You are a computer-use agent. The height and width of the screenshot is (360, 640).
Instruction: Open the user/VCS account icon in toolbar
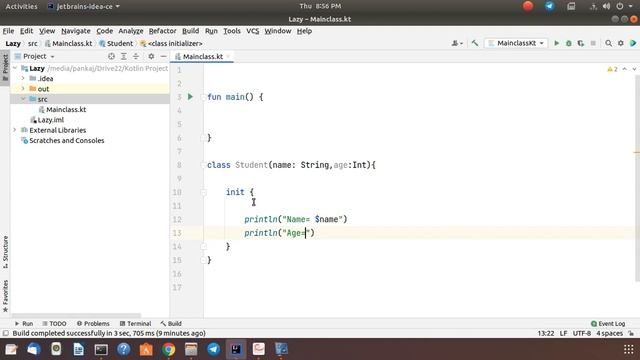[x=457, y=43]
